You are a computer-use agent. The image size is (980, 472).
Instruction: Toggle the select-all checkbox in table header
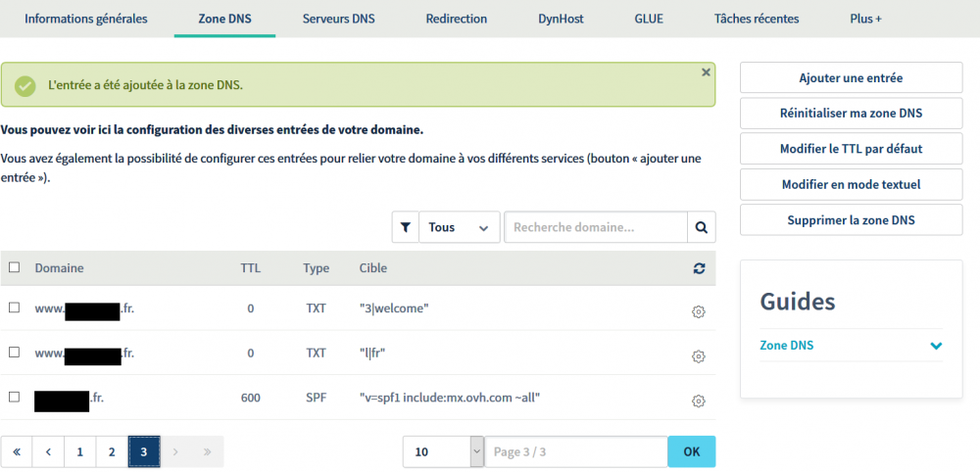14,267
